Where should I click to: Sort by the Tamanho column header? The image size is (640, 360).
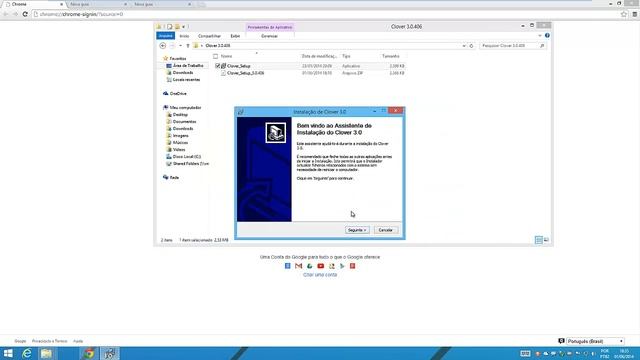[x=391, y=56]
